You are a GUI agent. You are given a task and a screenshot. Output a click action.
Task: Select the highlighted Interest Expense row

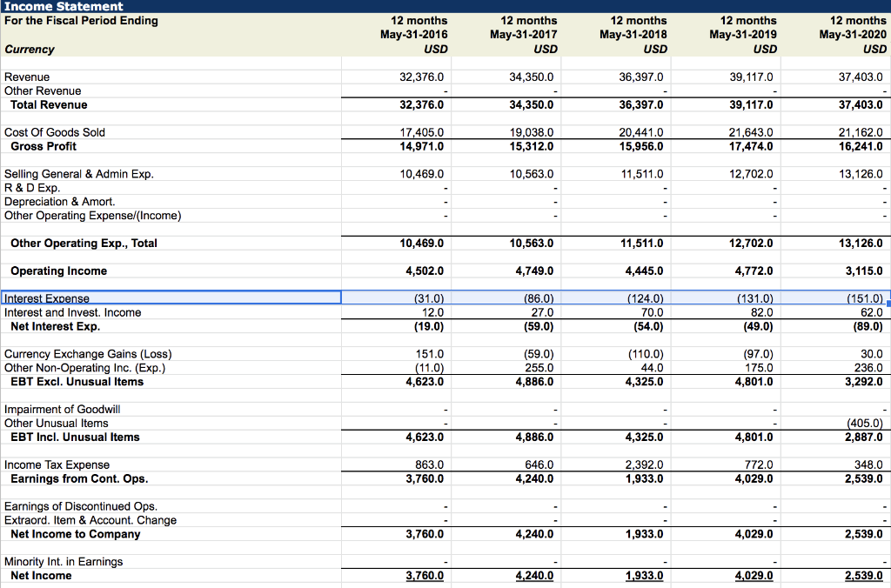pyautogui.click(x=174, y=298)
